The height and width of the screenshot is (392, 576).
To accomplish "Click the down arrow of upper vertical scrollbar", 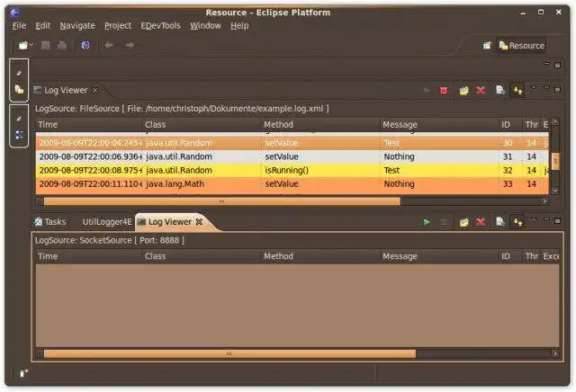I will click(x=555, y=191).
